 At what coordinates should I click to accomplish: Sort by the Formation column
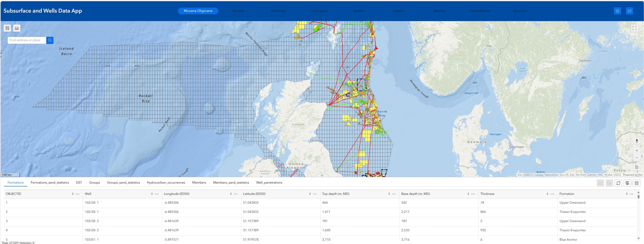627,194
